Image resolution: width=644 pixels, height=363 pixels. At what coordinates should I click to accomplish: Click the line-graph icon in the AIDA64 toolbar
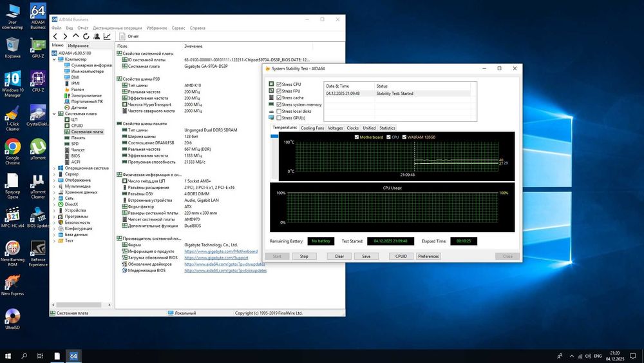point(107,37)
